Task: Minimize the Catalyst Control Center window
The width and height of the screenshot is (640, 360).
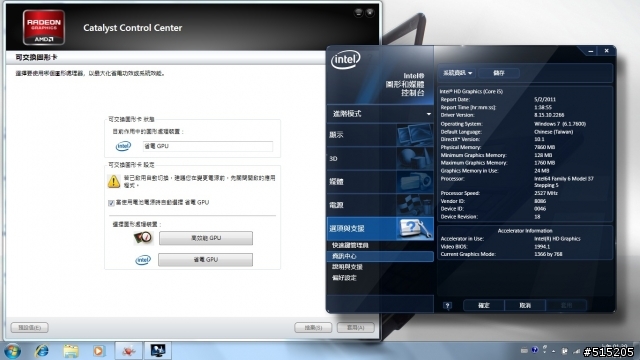Action: [358, 13]
